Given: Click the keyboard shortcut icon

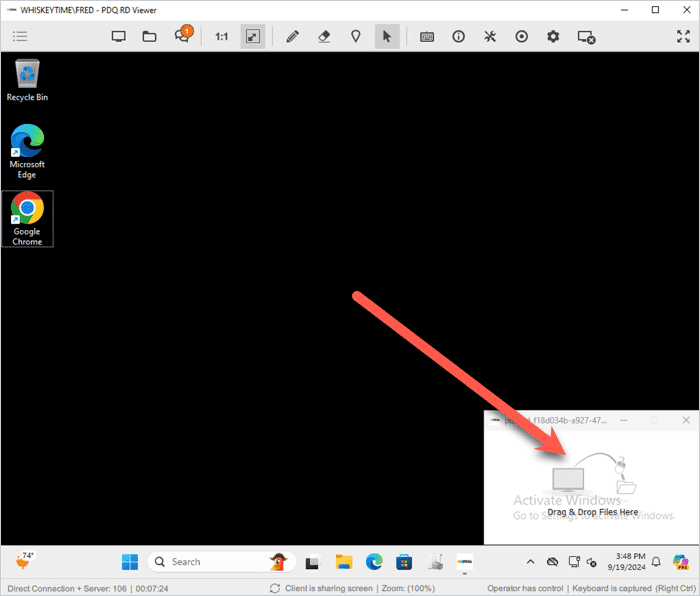Looking at the screenshot, I should click(x=427, y=37).
